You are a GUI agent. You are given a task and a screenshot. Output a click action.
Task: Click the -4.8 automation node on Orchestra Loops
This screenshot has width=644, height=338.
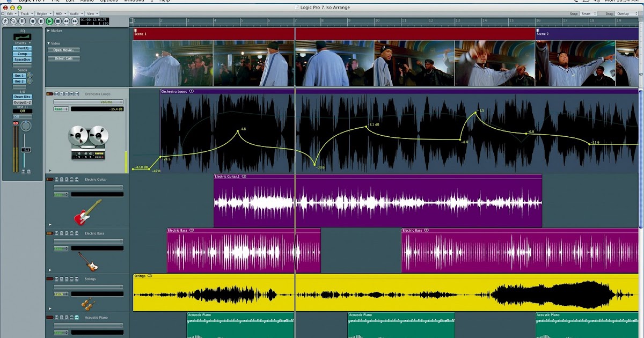click(x=238, y=131)
